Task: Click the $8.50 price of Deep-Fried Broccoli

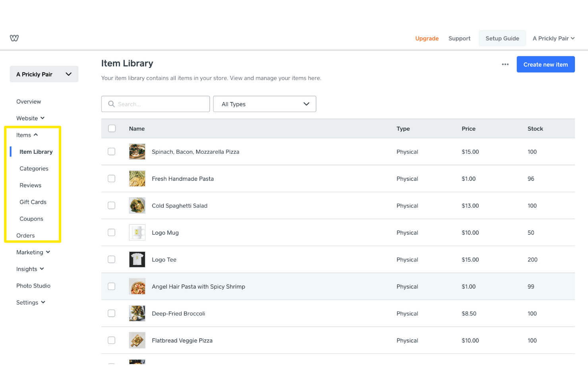Action: [469, 314]
